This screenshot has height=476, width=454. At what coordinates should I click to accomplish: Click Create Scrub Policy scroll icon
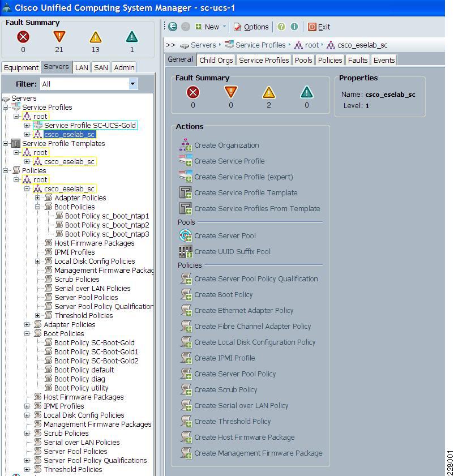(186, 389)
